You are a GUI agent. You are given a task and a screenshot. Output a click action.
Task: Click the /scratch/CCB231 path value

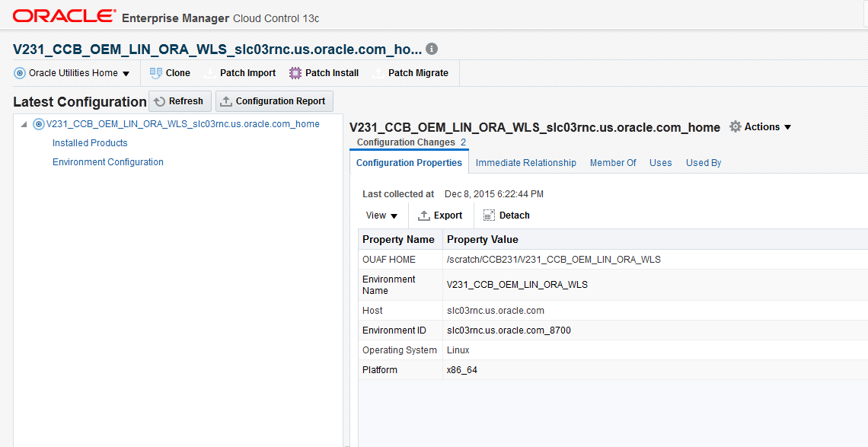pos(554,259)
